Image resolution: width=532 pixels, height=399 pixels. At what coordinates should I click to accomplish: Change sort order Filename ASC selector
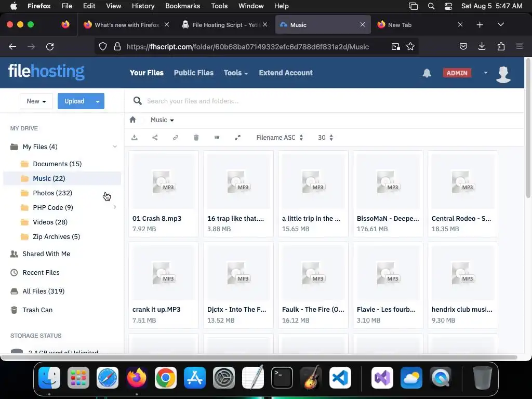280,137
